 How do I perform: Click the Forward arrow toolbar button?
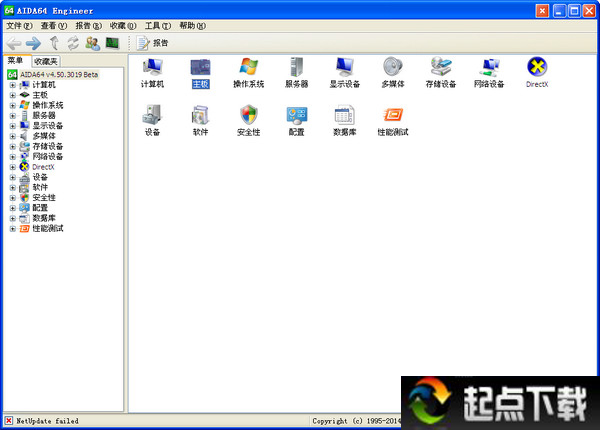33,44
